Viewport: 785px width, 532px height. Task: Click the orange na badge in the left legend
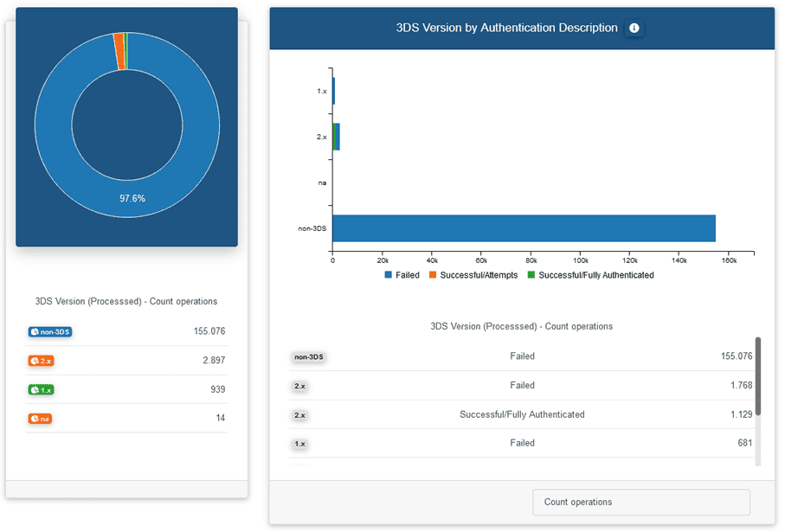tap(40, 420)
